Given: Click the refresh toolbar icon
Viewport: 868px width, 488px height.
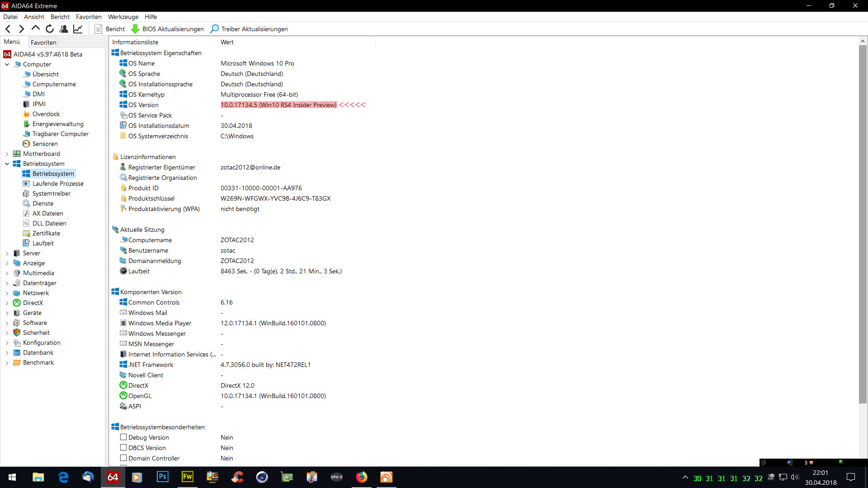Looking at the screenshot, I should point(50,29).
